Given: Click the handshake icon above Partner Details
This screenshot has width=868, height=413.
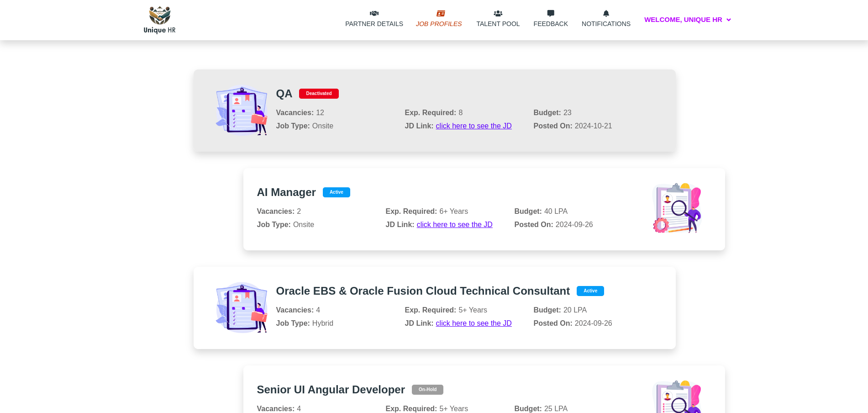Looking at the screenshot, I should tap(374, 13).
